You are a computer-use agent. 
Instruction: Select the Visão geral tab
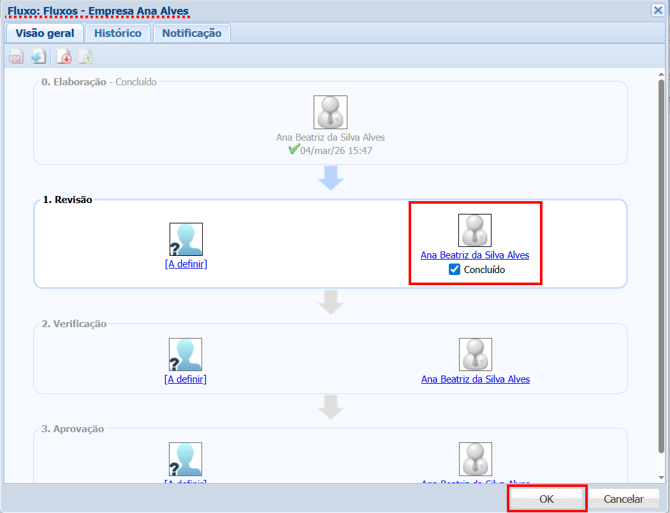pyautogui.click(x=44, y=33)
